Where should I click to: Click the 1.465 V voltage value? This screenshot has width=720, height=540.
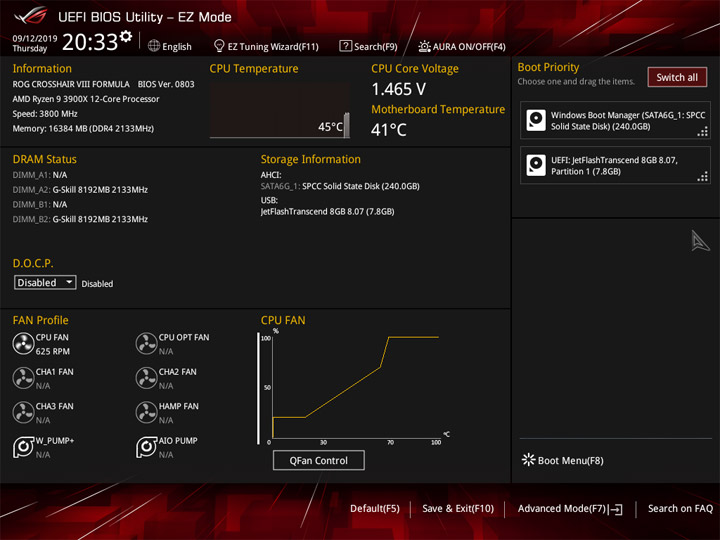(x=399, y=89)
